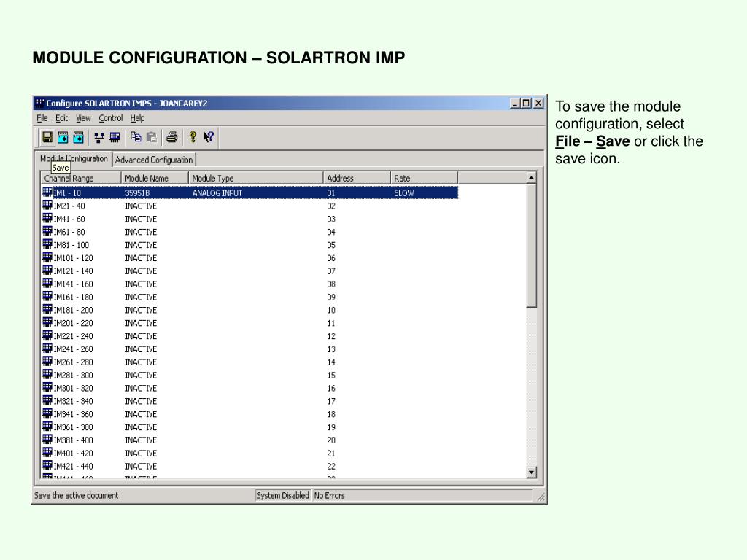This screenshot has height=560, width=747.
Task: Click the cyan toolbar icon with right arrow
Action: (79, 138)
